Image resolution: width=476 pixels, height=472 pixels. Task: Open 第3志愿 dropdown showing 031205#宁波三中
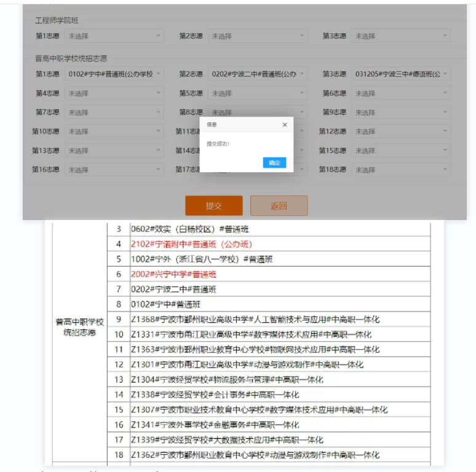tap(401, 74)
